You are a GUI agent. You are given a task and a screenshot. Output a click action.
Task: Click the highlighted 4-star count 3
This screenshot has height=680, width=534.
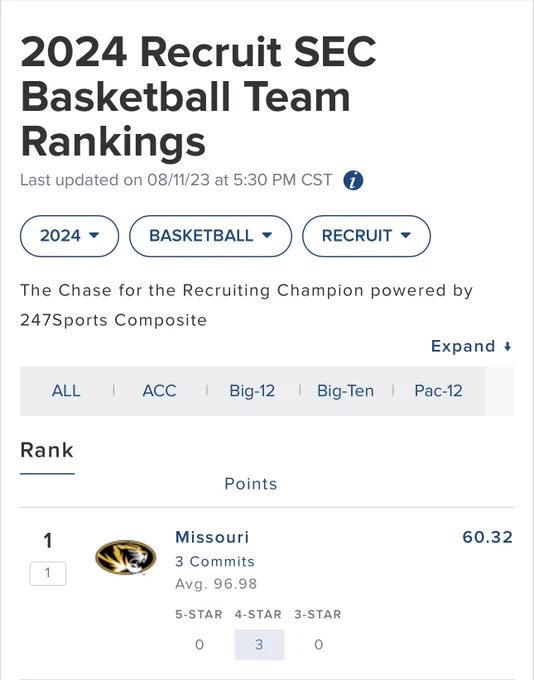[259, 645]
